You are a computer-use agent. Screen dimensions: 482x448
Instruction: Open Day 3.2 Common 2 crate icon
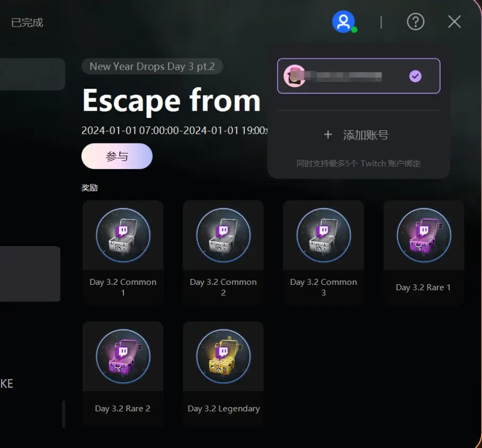coord(223,235)
